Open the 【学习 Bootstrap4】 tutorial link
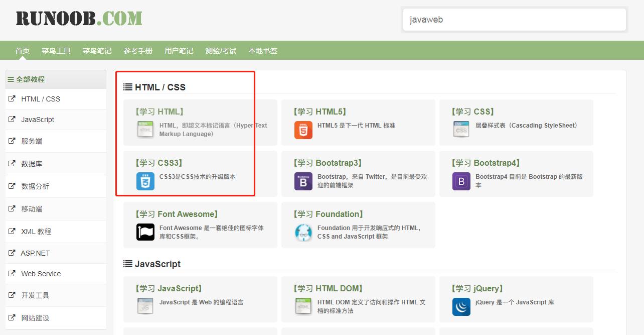This screenshot has height=335, width=644. coord(486,163)
